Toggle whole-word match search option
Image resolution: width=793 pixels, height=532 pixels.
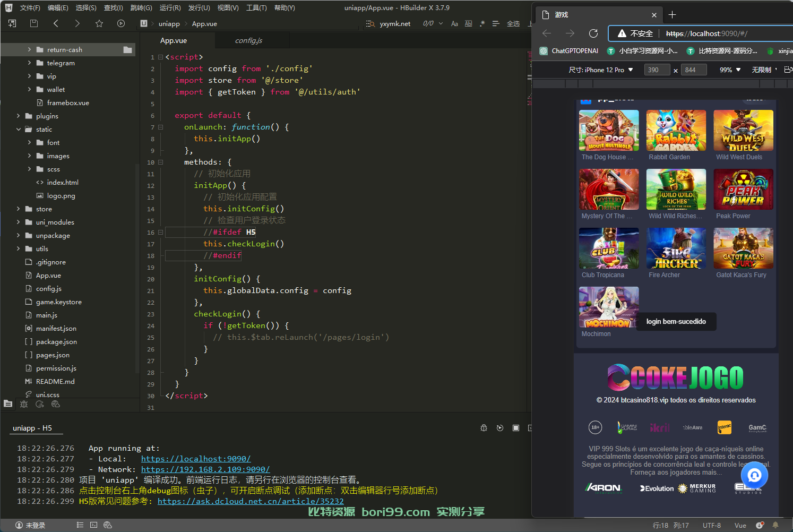pos(468,23)
